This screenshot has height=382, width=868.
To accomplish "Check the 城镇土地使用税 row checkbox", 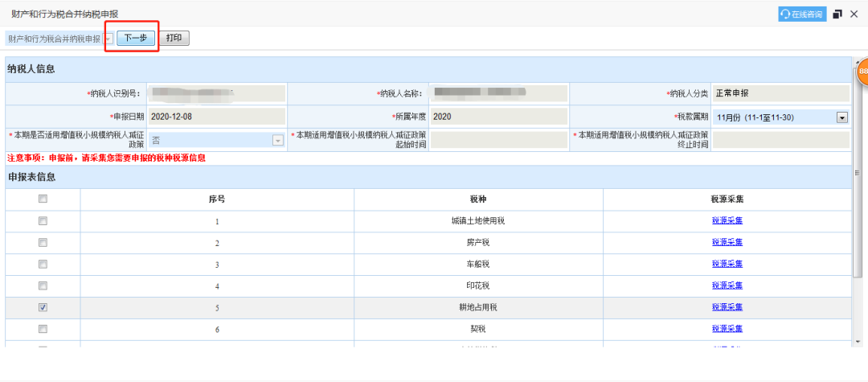I will 43,220.
